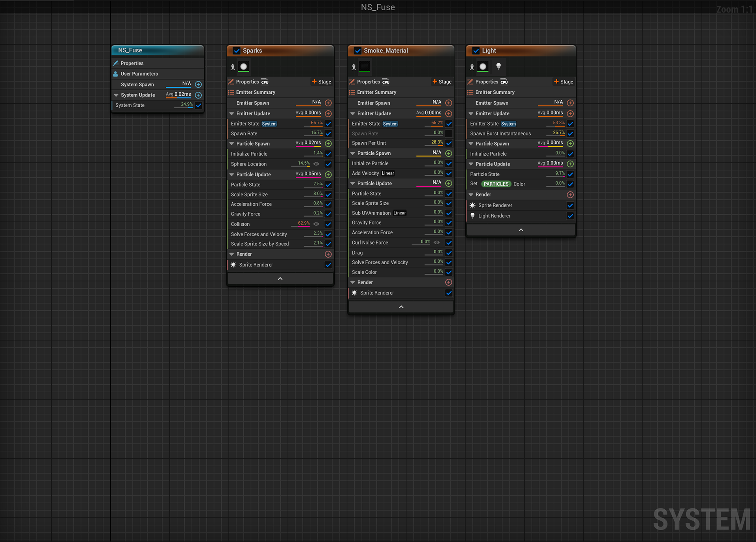Screen dimensions: 756x542
Task: Collapse the Smoke_Material emitter node
Action: pos(401,307)
